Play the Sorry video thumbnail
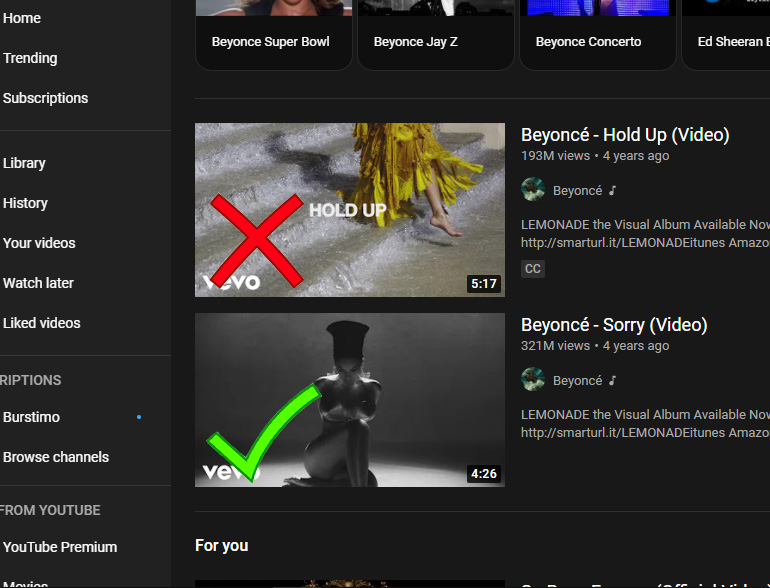Viewport: 770px width, 588px height. (349, 400)
